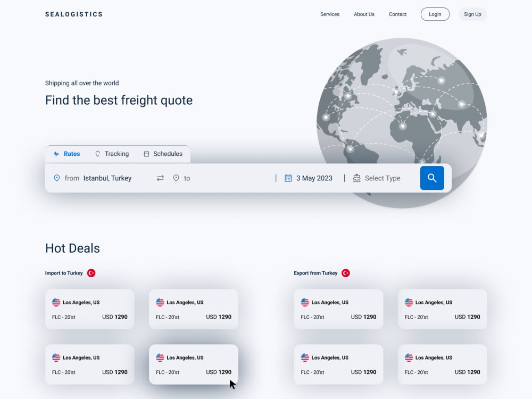The height and width of the screenshot is (399, 532).
Task: Switch to the Tracking tab
Action: pos(112,154)
